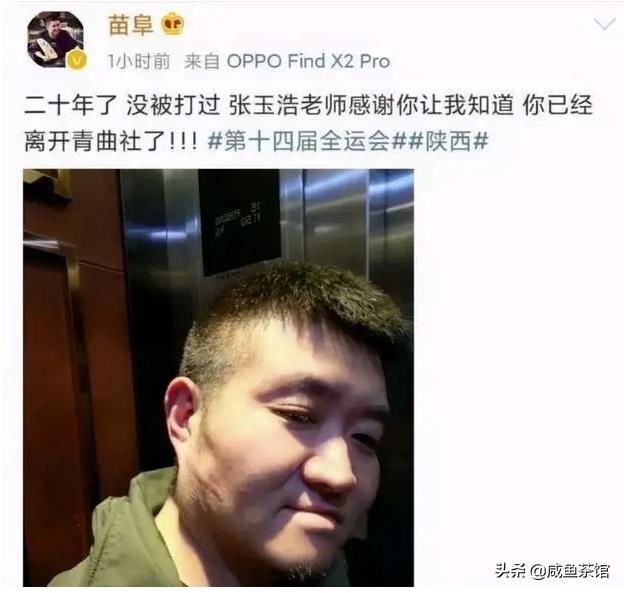This screenshot has width=624, height=593.
Task: Click the 二十年了 opening words
Action: click(70, 105)
